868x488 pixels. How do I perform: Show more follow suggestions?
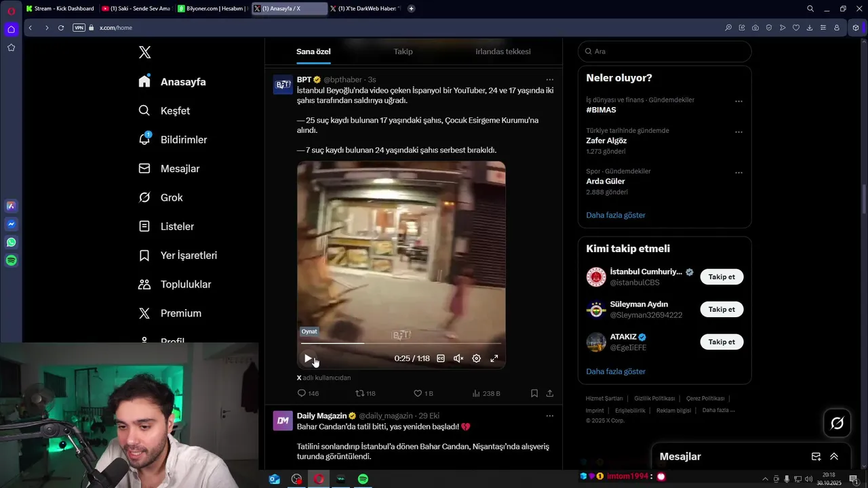[x=616, y=371]
